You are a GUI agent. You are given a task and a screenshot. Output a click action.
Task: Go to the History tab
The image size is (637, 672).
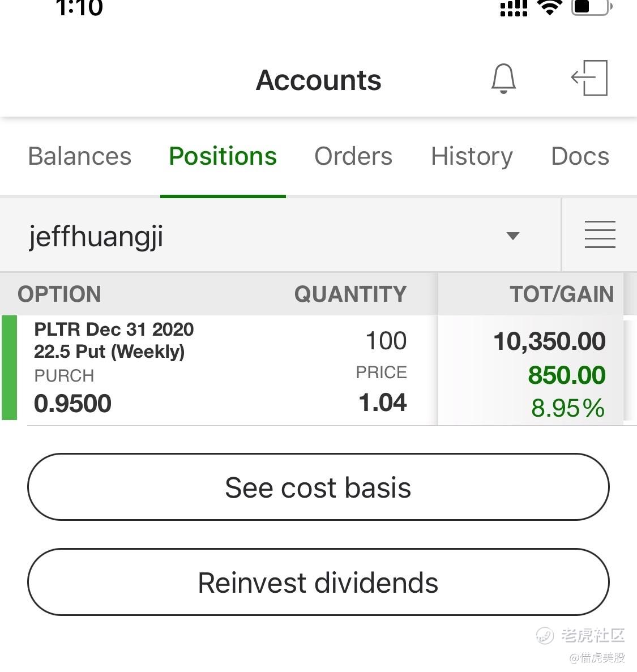click(x=472, y=156)
